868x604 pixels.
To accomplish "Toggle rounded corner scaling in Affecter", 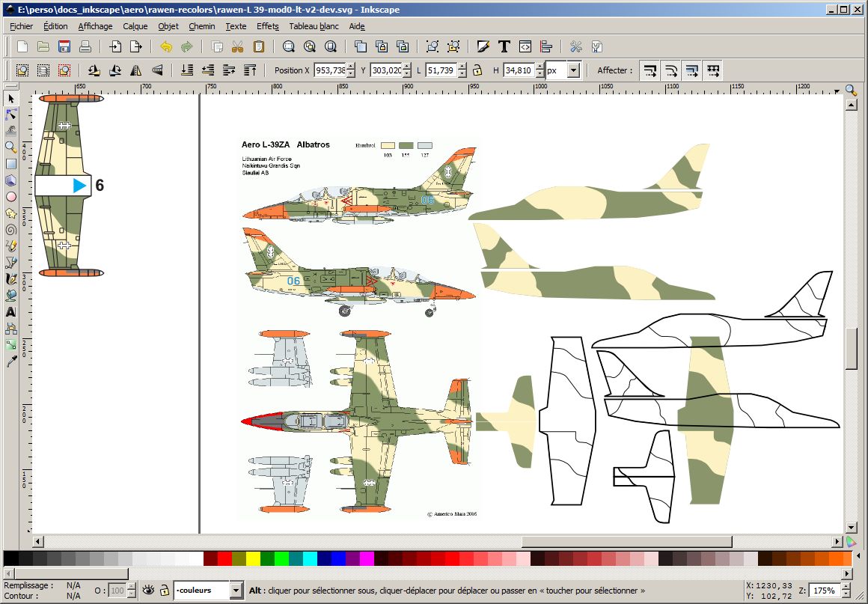I will [671, 70].
